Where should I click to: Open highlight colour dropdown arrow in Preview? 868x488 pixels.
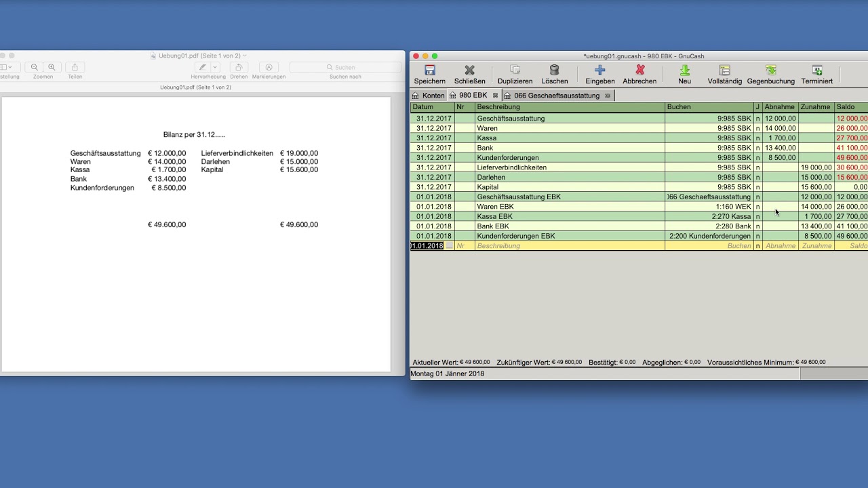pyautogui.click(x=216, y=67)
